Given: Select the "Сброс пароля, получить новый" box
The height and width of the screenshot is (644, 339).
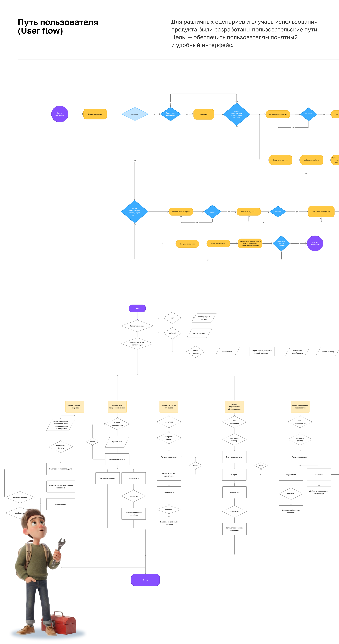Looking at the screenshot, I should [x=262, y=352].
